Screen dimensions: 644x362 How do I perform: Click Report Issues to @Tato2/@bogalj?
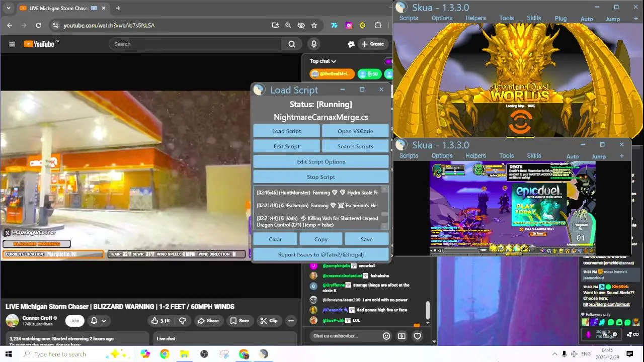[x=321, y=254]
